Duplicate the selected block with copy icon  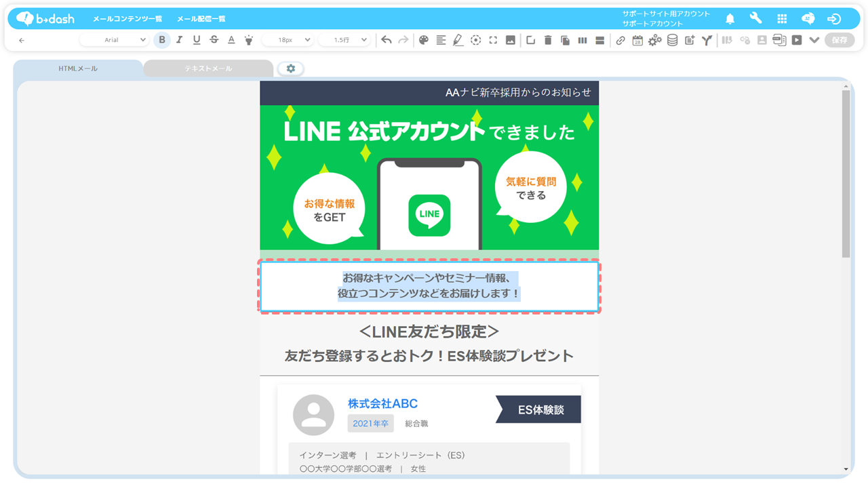coord(565,40)
